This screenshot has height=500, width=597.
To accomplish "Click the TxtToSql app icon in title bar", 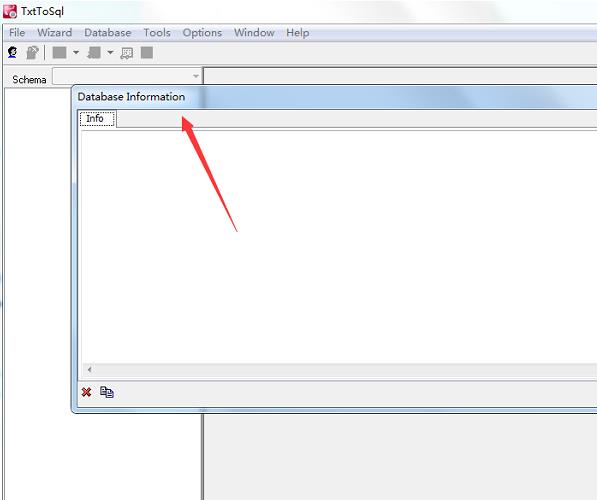I will click(x=10, y=11).
